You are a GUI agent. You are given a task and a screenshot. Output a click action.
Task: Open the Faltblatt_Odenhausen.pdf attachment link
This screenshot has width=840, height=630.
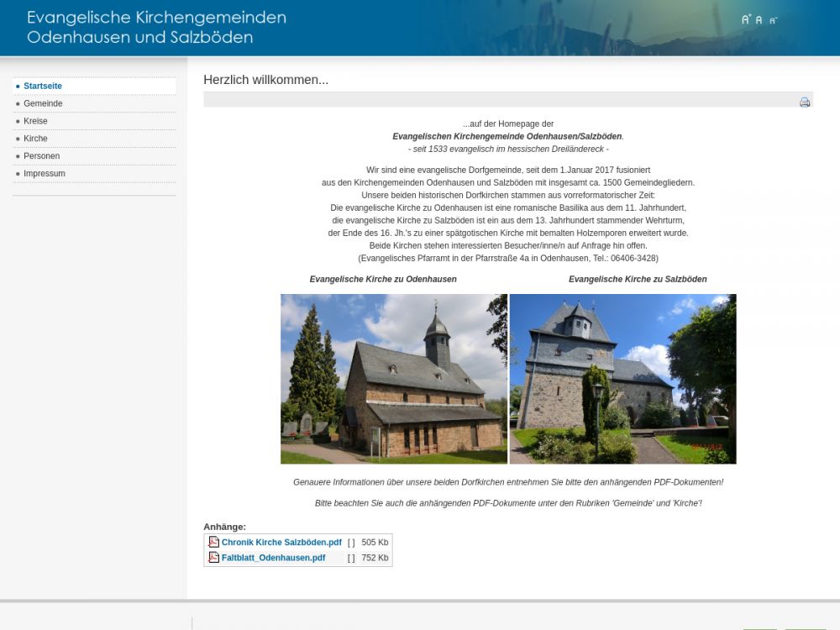point(273,558)
